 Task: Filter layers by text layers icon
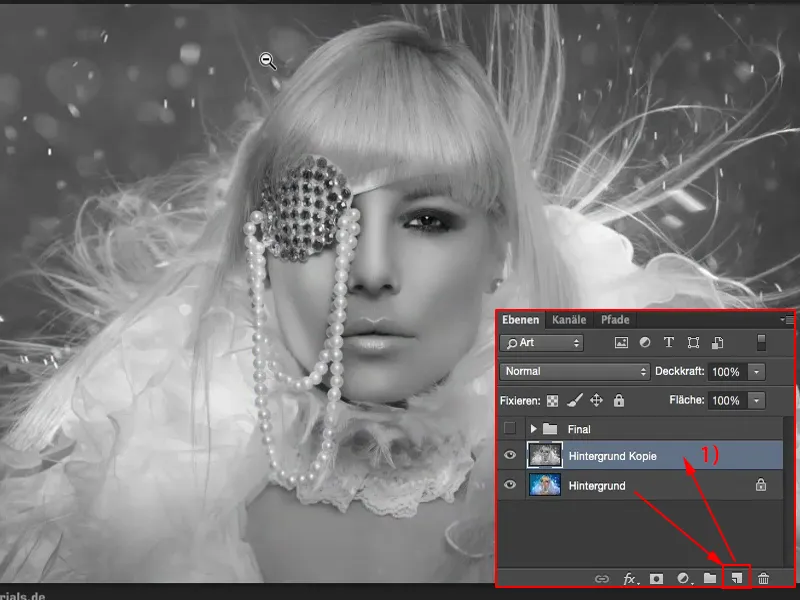click(x=669, y=343)
